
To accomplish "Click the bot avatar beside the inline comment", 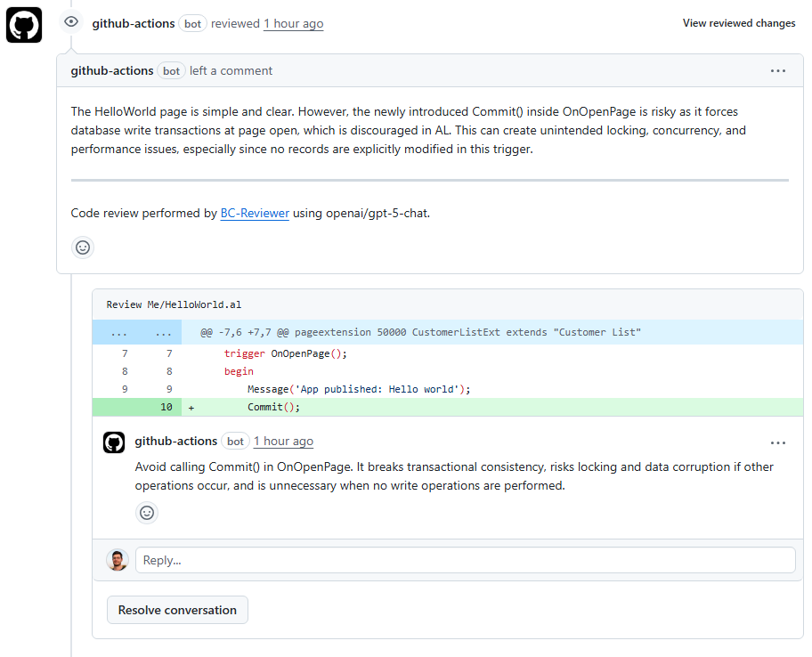I will click(x=114, y=441).
